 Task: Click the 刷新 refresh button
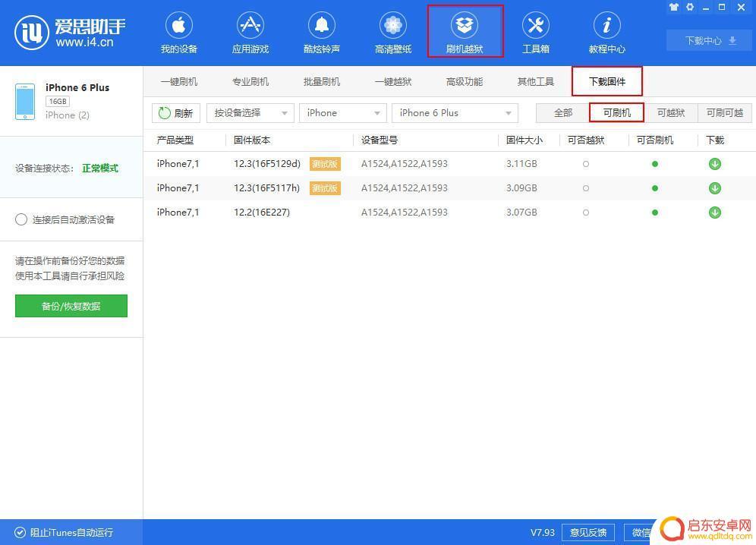(x=176, y=113)
